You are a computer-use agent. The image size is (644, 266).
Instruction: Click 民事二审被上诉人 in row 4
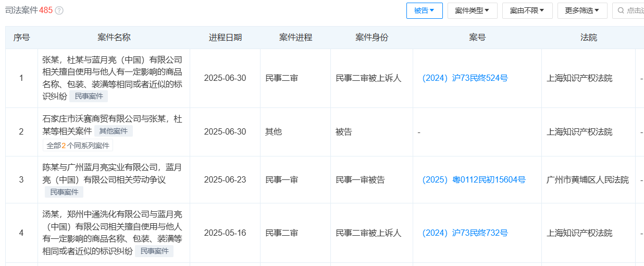pyautogui.click(x=369, y=233)
